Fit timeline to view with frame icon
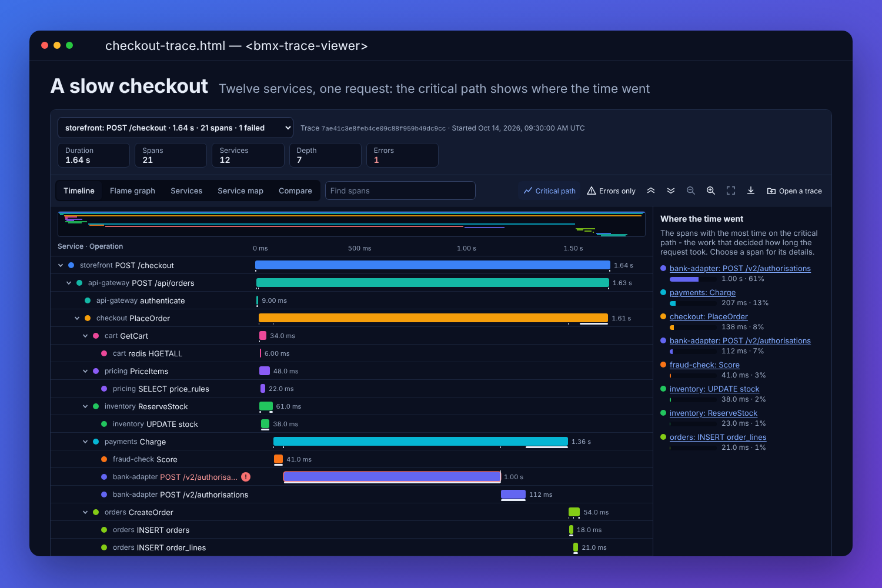 click(731, 191)
